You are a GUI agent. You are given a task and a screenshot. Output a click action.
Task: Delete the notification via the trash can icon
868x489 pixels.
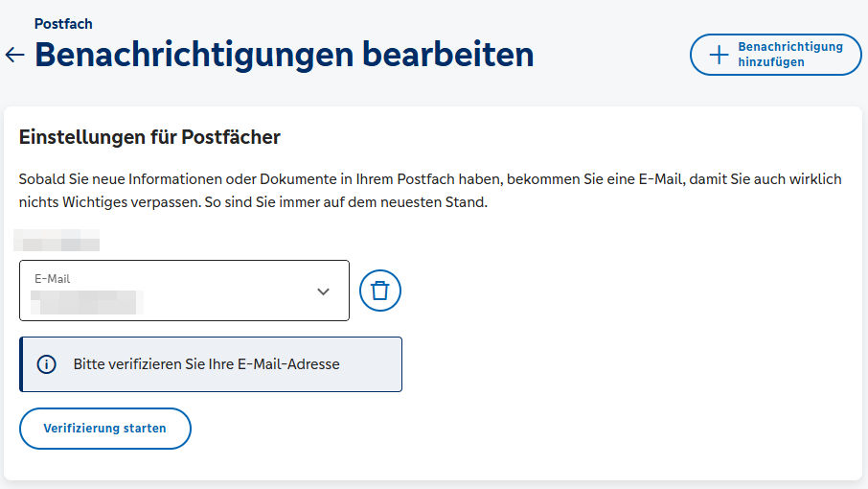380,291
